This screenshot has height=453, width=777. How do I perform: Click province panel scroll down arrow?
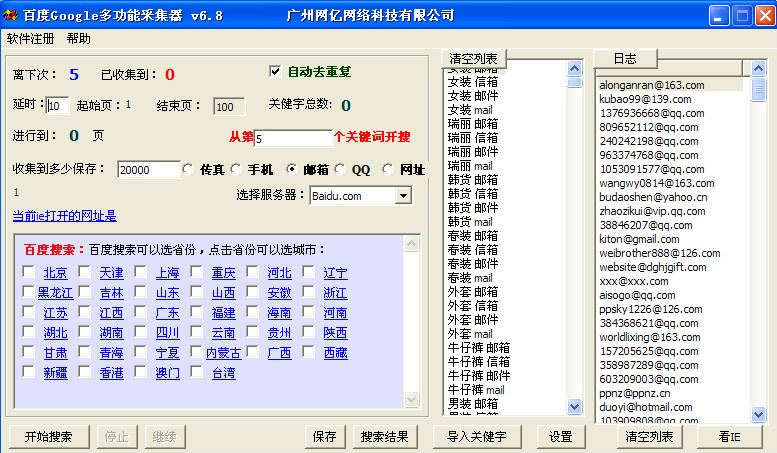(x=411, y=399)
